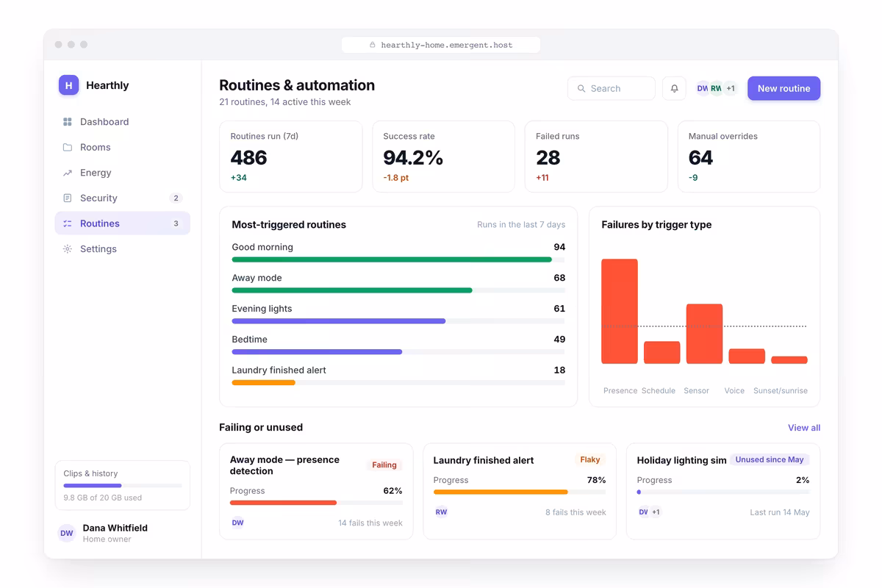Click the Energy trend-line icon
The width and height of the screenshot is (882, 588).
pyautogui.click(x=68, y=173)
